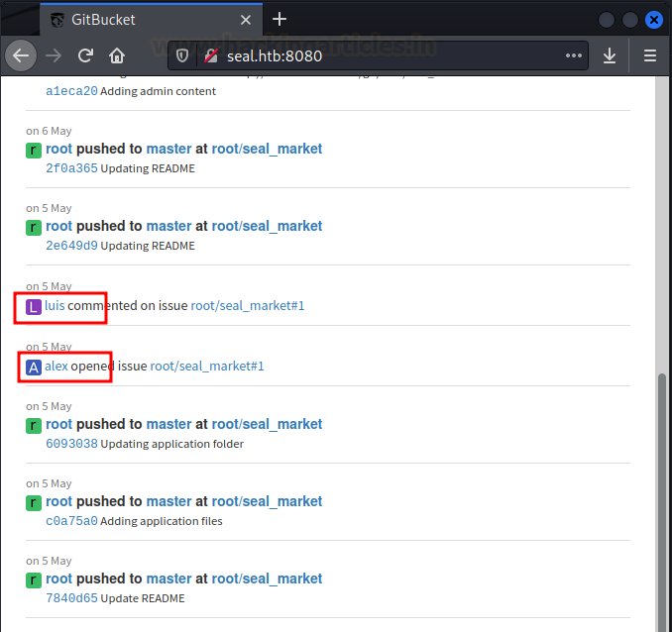
Task: Open commit 2f0a365
Action: pyautogui.click(x=71, y=168)
